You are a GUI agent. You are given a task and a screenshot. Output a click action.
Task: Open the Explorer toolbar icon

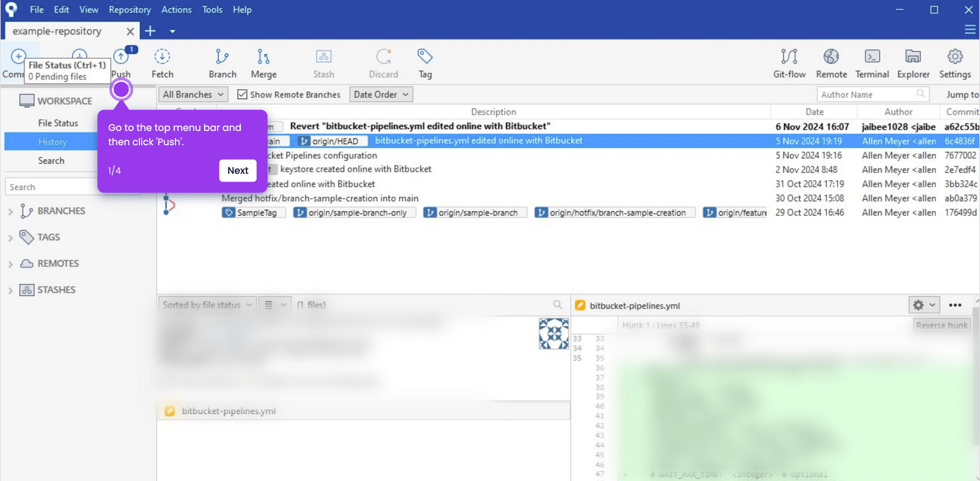(x=913, y=57)
